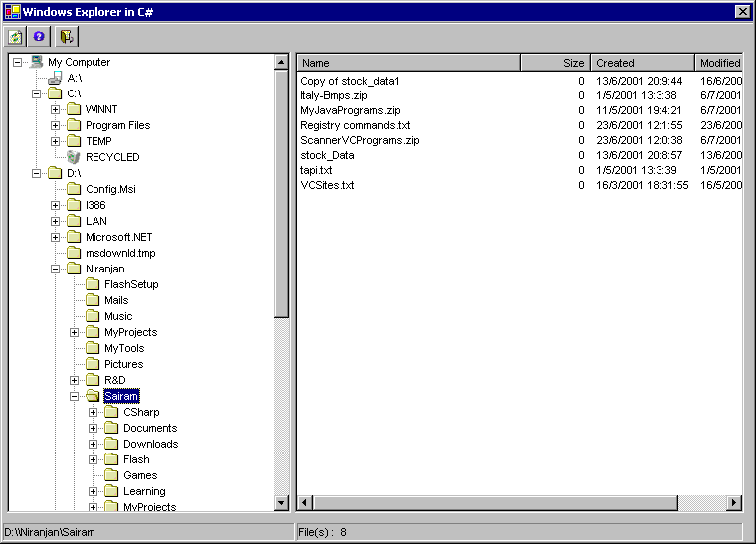Click the file list scroll-right arrow
Screen dimensions: 756x544
(x=734, y=502)
